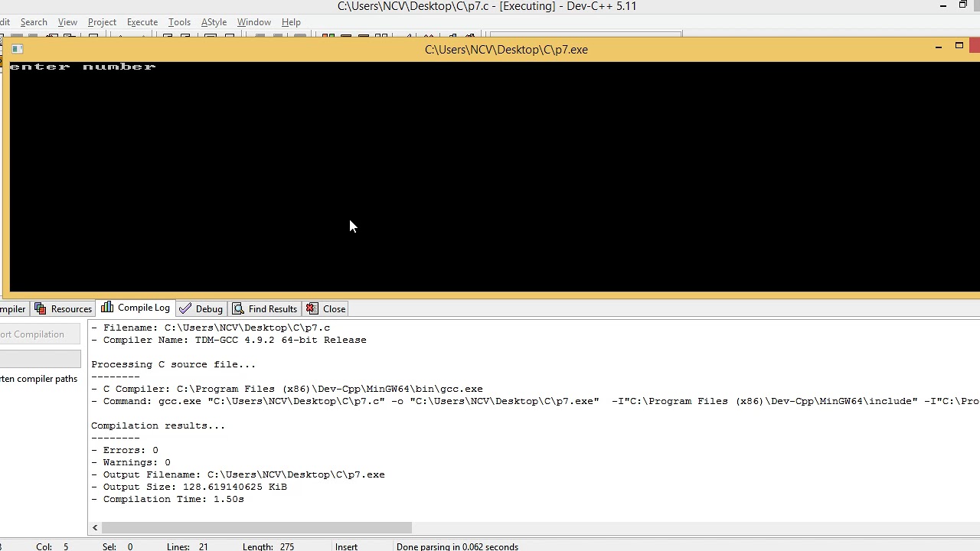Switch to the Resources tab

(x=64, y=308)
